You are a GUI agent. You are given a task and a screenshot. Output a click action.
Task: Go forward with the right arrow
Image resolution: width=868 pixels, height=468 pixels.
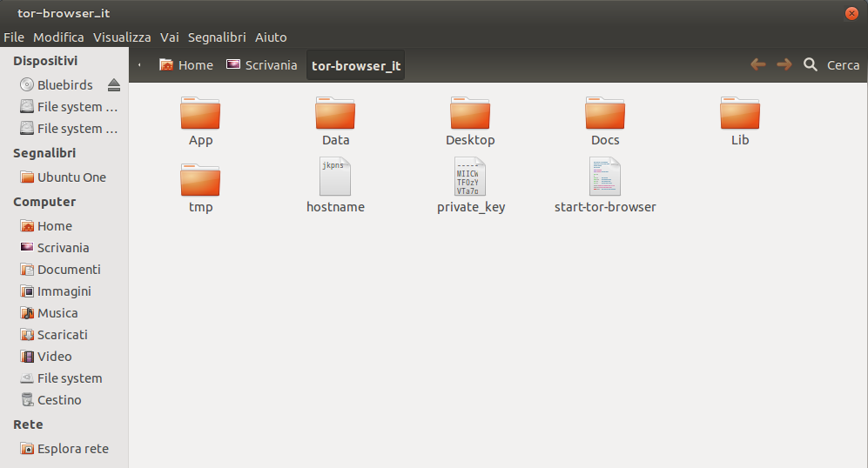pos(784,64)
